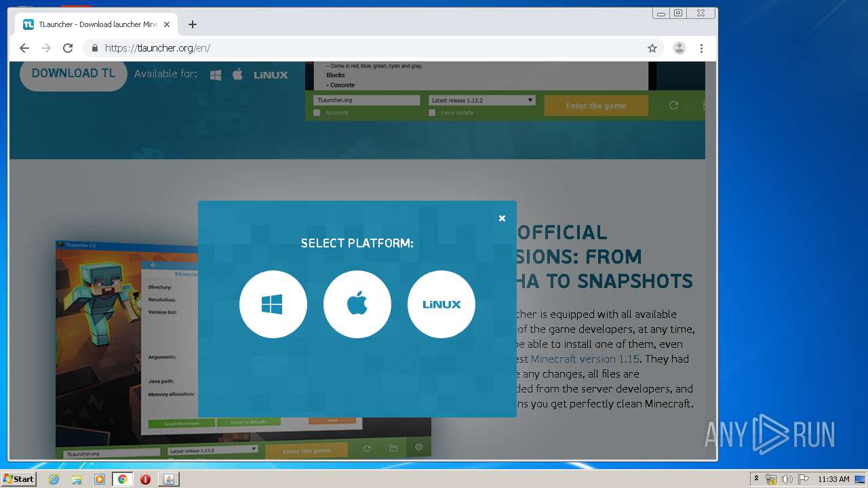Switch to Chrome taskbar button

(123, 479)
